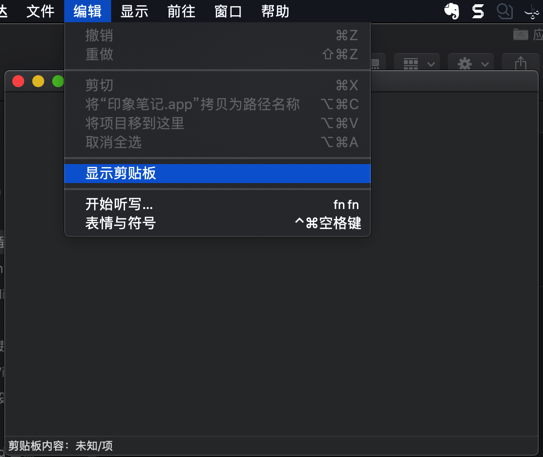
Task: Open the 文件 menu
Action: click(x=40, y=11)
